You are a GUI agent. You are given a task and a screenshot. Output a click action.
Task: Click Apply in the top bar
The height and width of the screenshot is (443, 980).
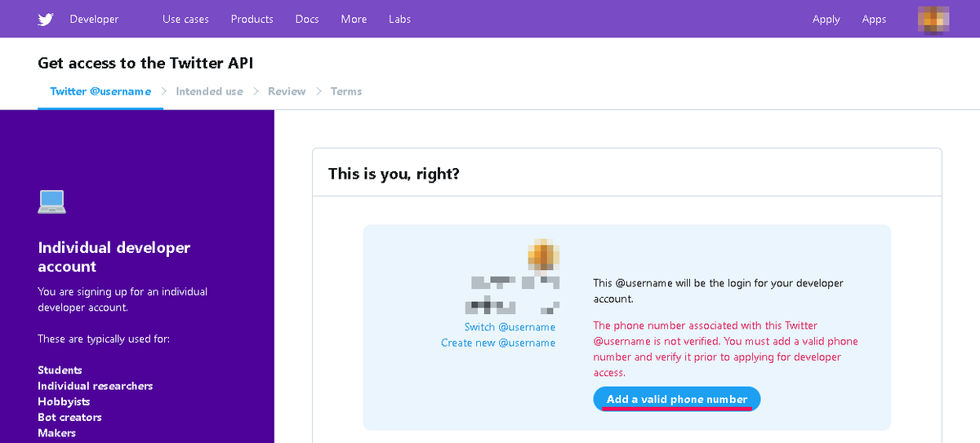pos(826,20)
